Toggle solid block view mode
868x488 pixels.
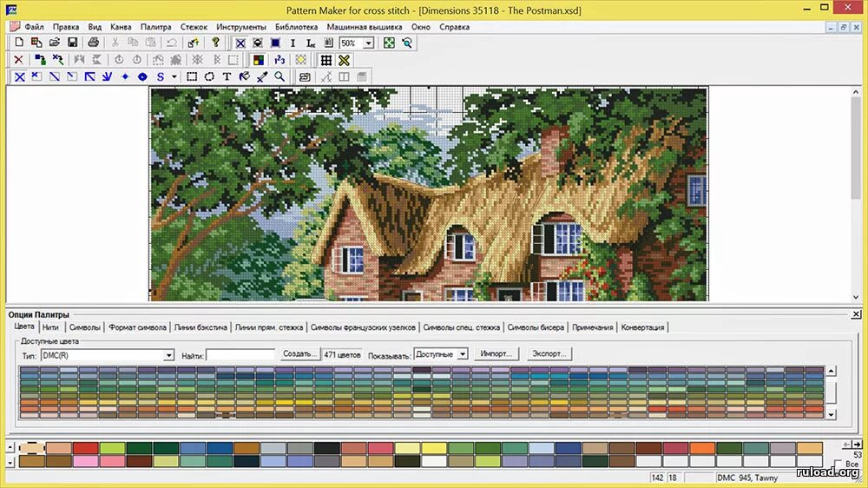(x=275, y=43)
